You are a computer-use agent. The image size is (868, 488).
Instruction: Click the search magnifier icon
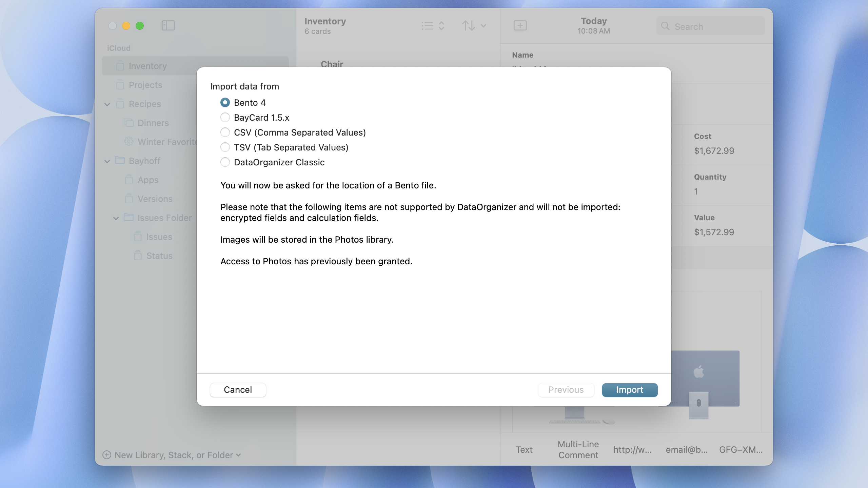665,26
